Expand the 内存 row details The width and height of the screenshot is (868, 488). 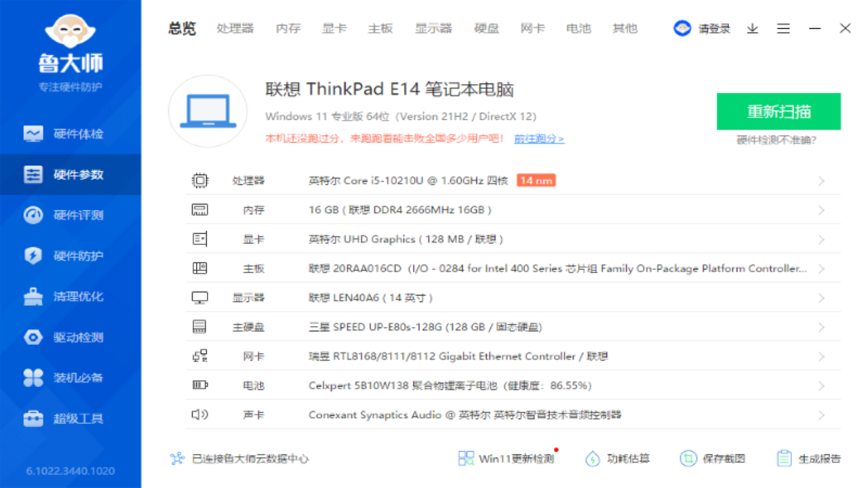(821, 209)
